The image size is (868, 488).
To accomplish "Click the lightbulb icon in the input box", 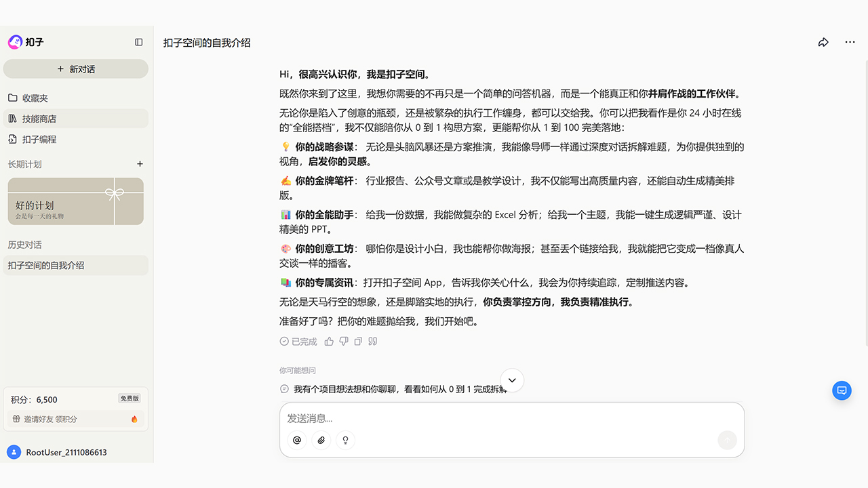I will point(346,441).
